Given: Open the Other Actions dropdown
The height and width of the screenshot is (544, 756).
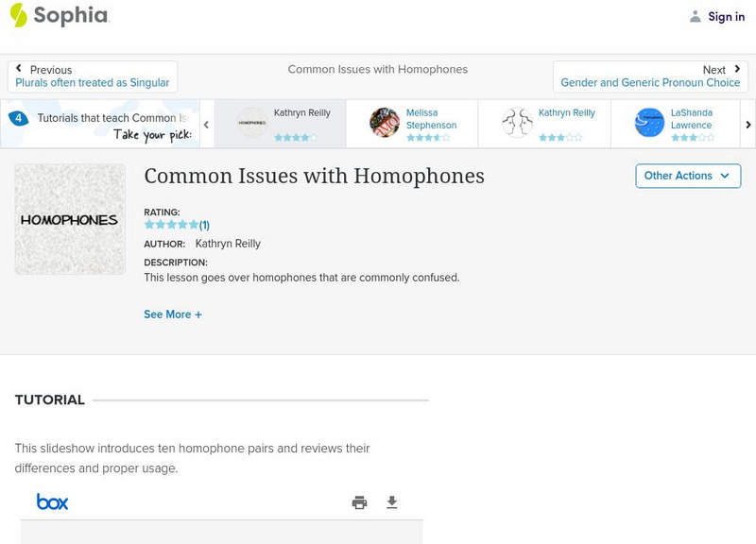Looking at the screenshot, I should pos(687,176).
